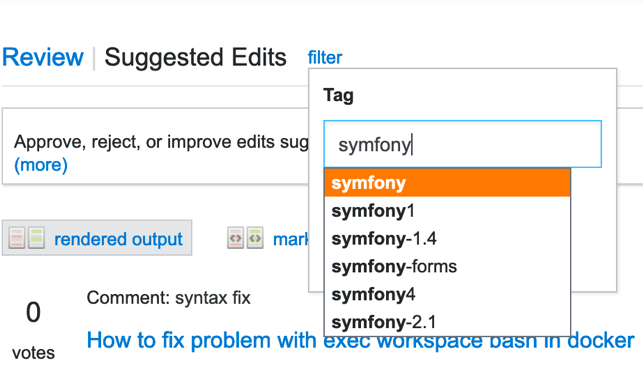This screenshot has height=366, width=643.
Task: Click the Comment: syntax fix text
Action: (x=169, y=298)
